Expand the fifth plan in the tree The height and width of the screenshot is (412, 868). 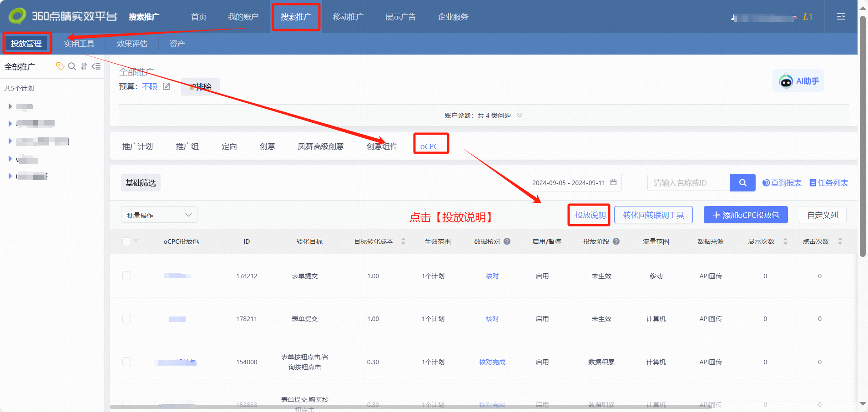click(x=10, y=176)
